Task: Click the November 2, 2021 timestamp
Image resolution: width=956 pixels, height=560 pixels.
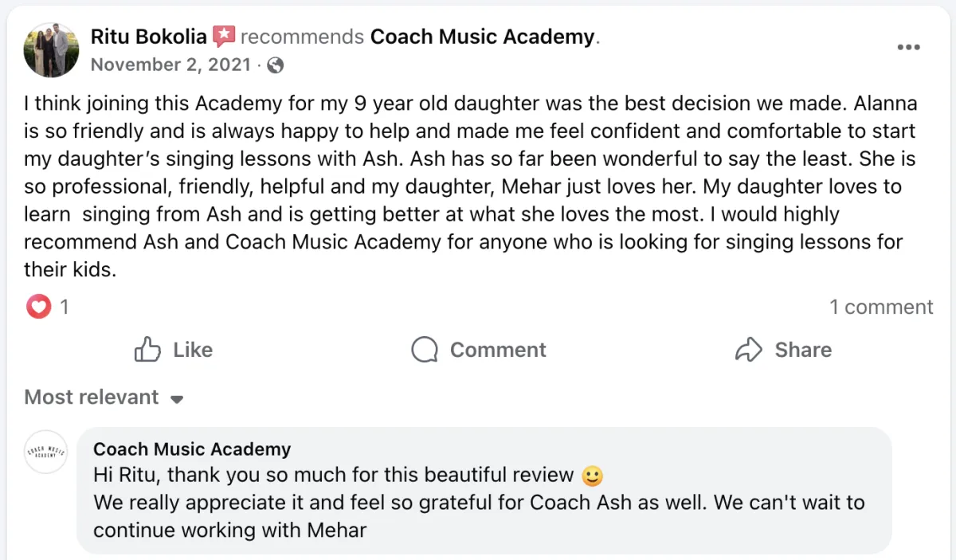Action: pyautogui.click(x=170, y=65)
